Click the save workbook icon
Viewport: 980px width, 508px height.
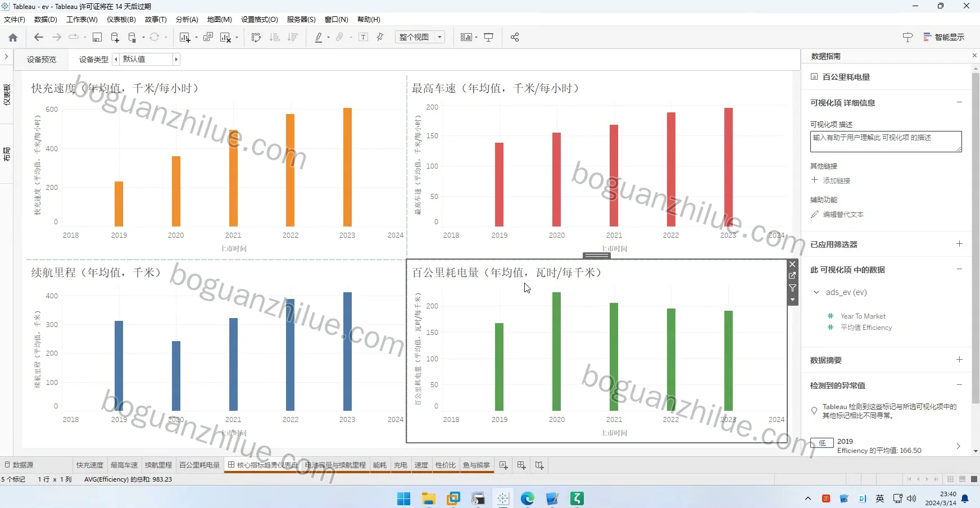pyautogui.click(x=97, y=37)
